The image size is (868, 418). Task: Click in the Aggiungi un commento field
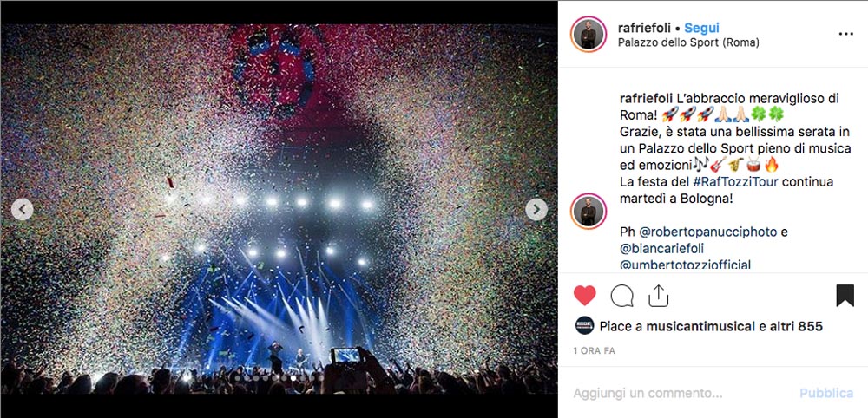point(682,393)
